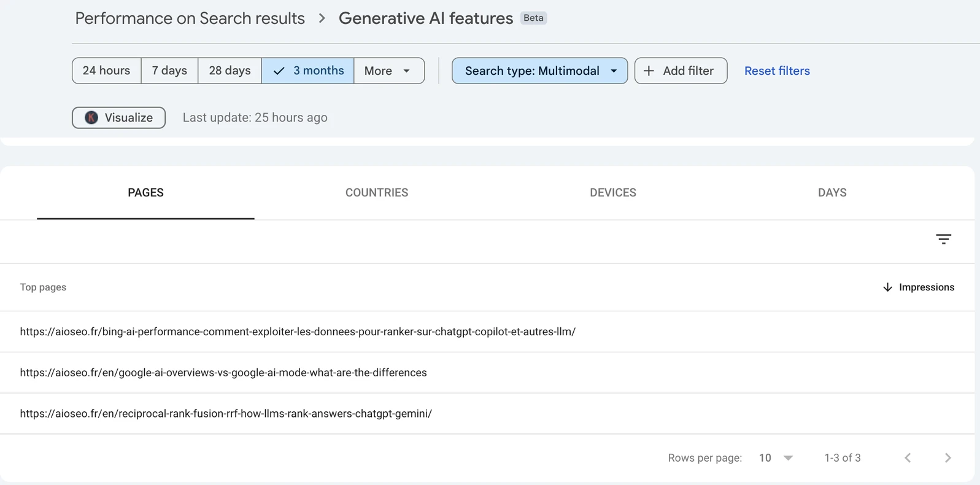Screen dimensions: 980x485
Task: Expand the More date range options
Action: click(x=389, y=71)
